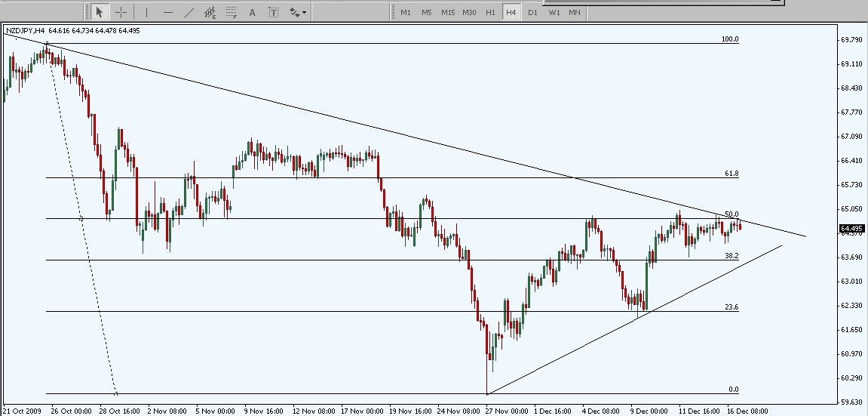Activate the crosshair tool
The width and height of the screenshot is (868, 416).
click(x=121, y=12)
